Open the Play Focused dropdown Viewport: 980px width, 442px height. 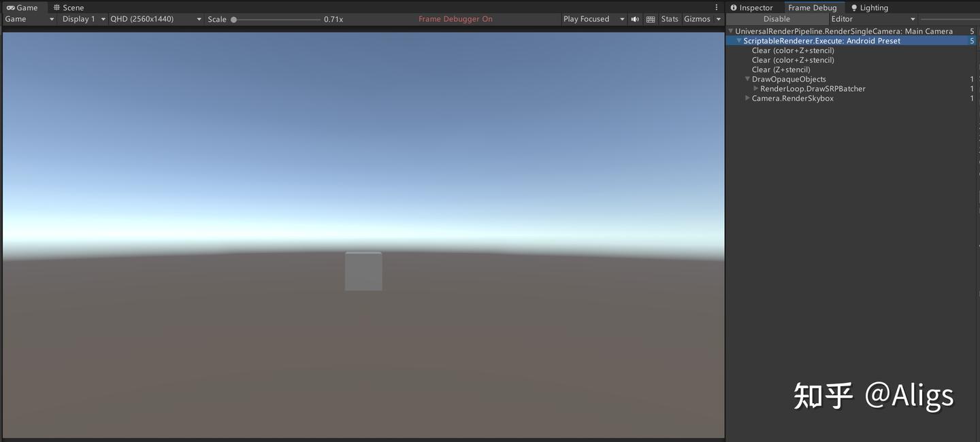point(592,18)
